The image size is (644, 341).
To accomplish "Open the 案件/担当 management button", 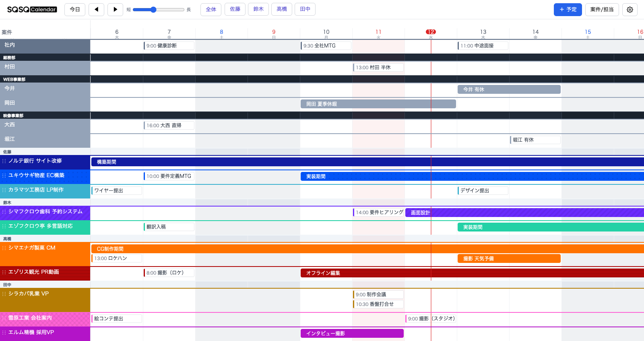I will pos(602,9).
